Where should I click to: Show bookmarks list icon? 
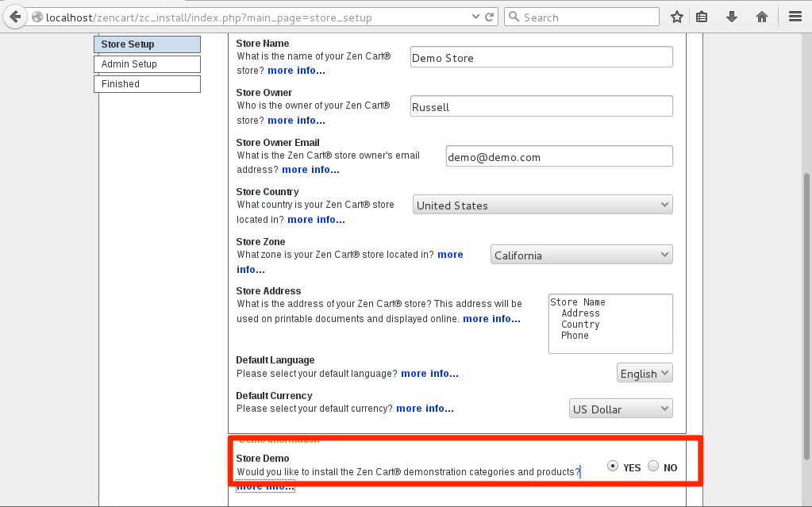(x=702, y=17)
